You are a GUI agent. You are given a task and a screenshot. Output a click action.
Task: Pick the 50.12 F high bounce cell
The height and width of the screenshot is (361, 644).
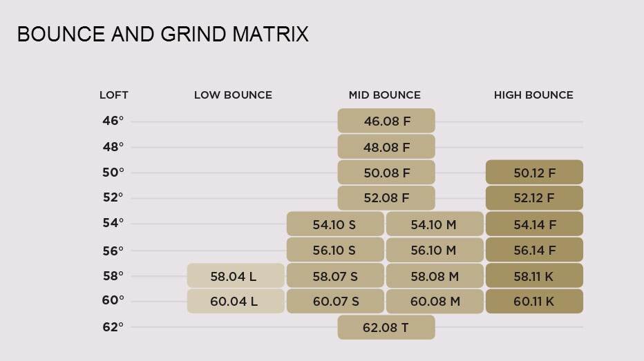click(534, 173)
